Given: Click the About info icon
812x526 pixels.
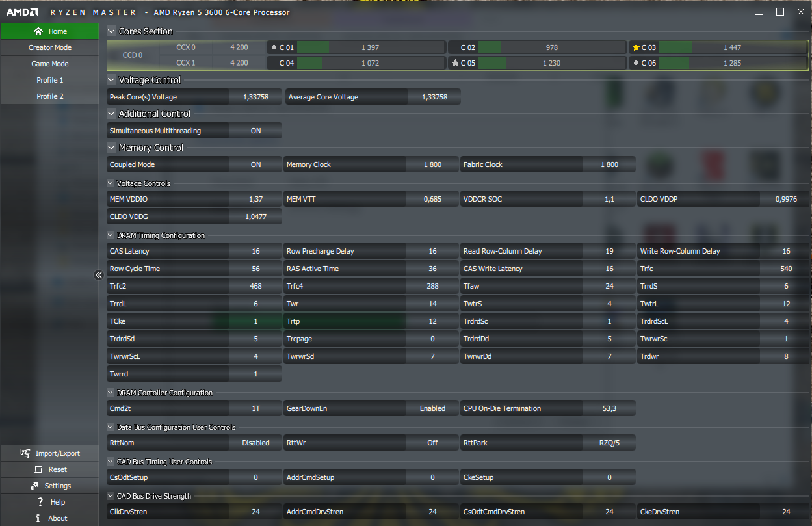Looking at the screenshot, I should coord(38,518).
